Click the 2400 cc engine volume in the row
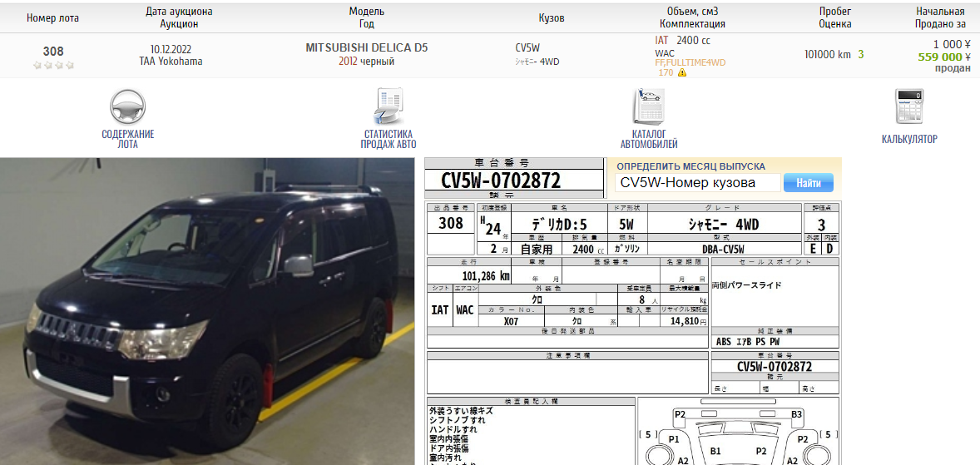Image resolution: width=980 pixels, height=465 pixels. [694, 41]
